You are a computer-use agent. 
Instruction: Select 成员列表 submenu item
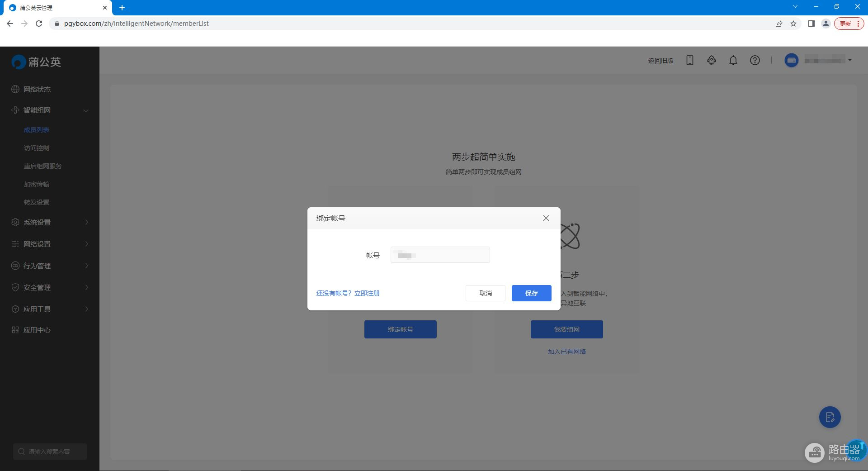click(37, 130)
